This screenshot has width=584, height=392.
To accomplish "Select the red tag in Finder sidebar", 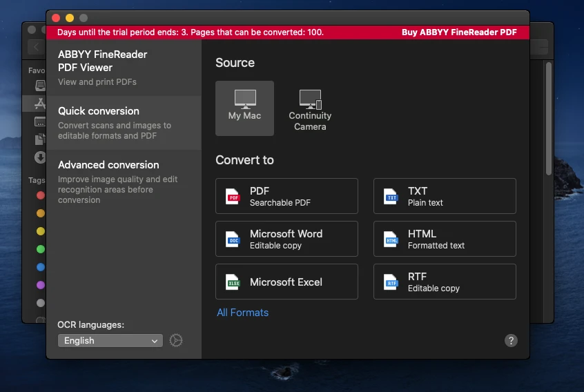I will pos(41,195).
